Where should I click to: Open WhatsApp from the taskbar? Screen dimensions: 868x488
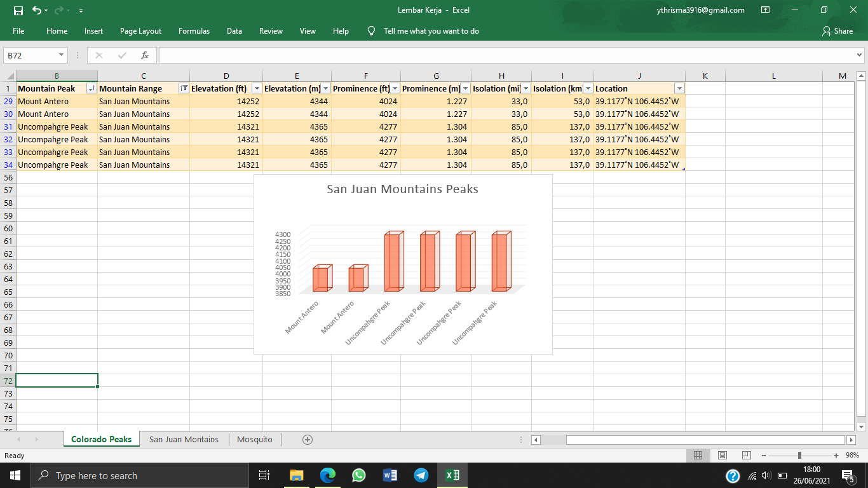tap(358, 475)
